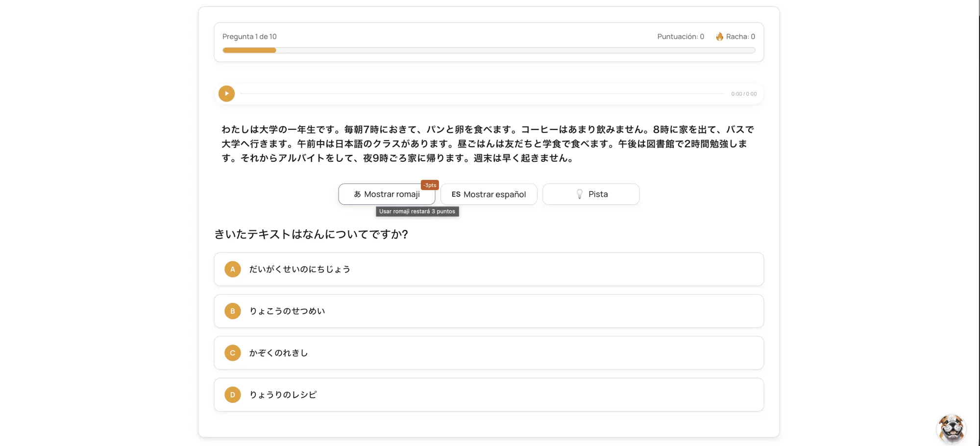Select the circled letter A badge
The height and width of the screenshot is (446, 980).
point(233,269)
